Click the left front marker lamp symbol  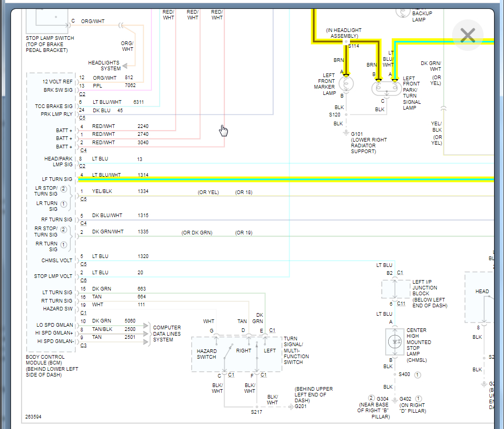(345, 84)
